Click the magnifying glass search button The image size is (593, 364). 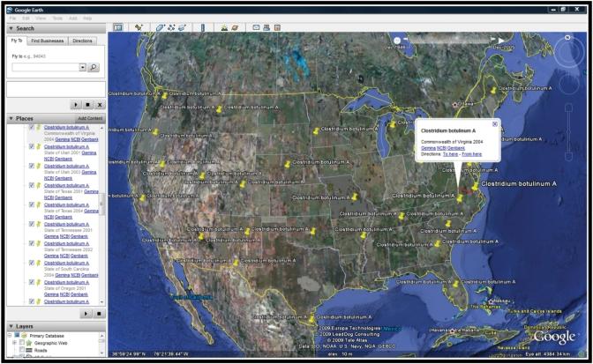(94, 67)
